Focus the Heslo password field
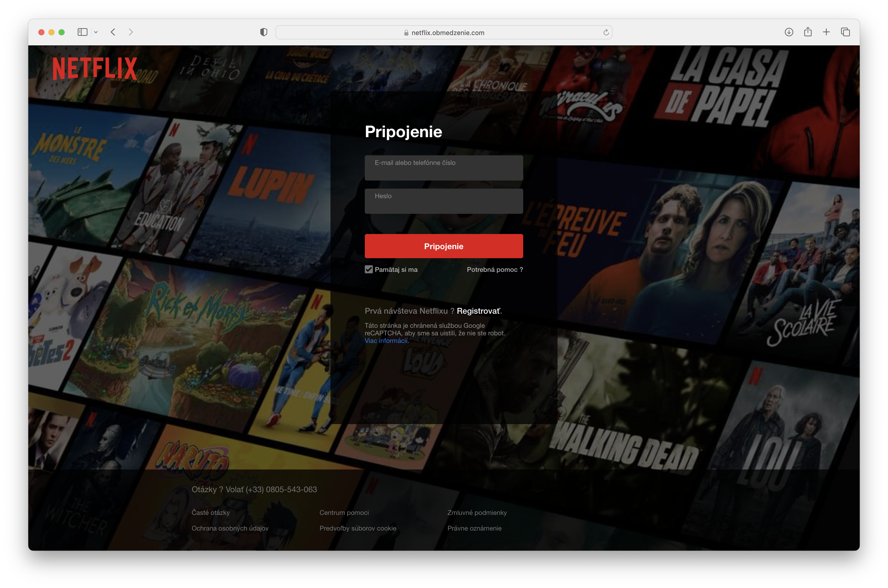 point(443,201)
